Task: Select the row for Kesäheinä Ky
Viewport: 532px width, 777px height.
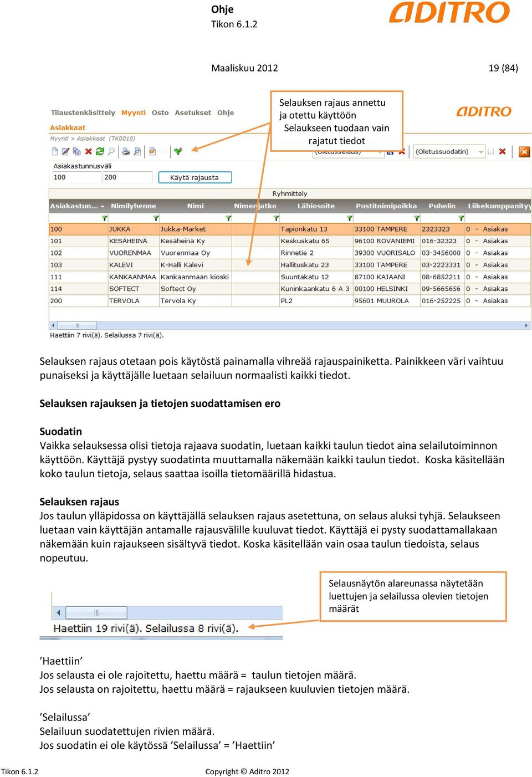Action: point(290,241)
